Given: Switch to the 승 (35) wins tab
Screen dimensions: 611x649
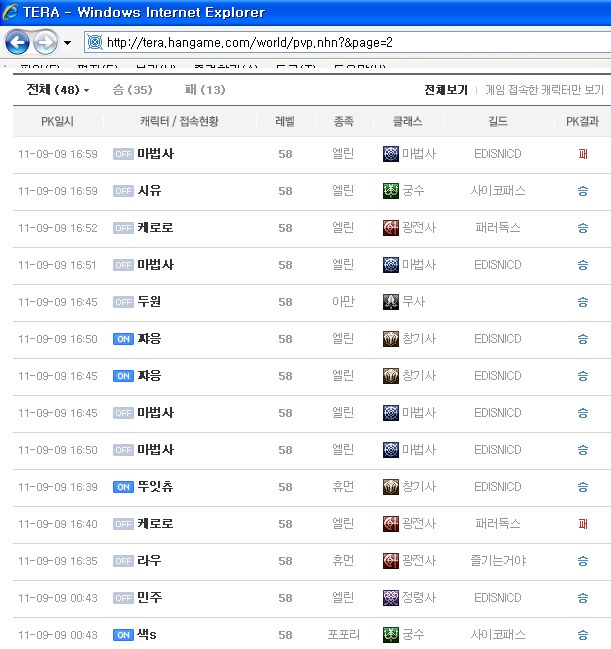Looking at the screenshot, I should pyautogui.click(x=132, y=90).
